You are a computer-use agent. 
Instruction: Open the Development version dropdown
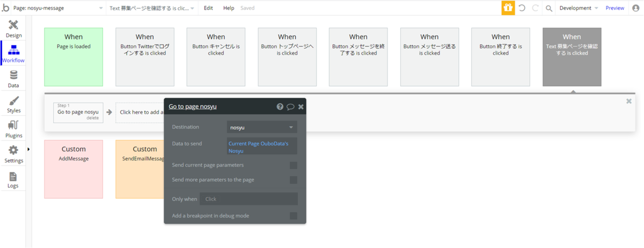click(579, 8)
